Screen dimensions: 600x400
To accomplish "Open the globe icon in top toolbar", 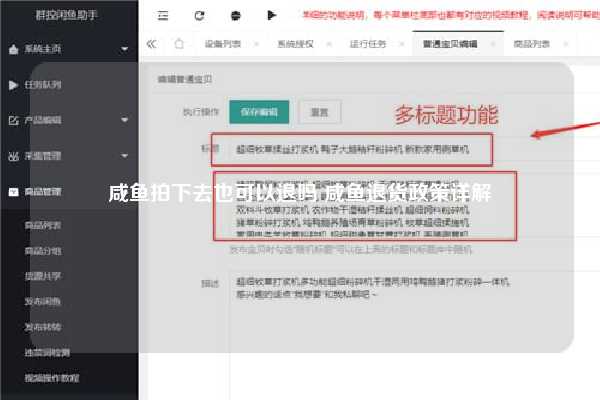I will 236,15.
